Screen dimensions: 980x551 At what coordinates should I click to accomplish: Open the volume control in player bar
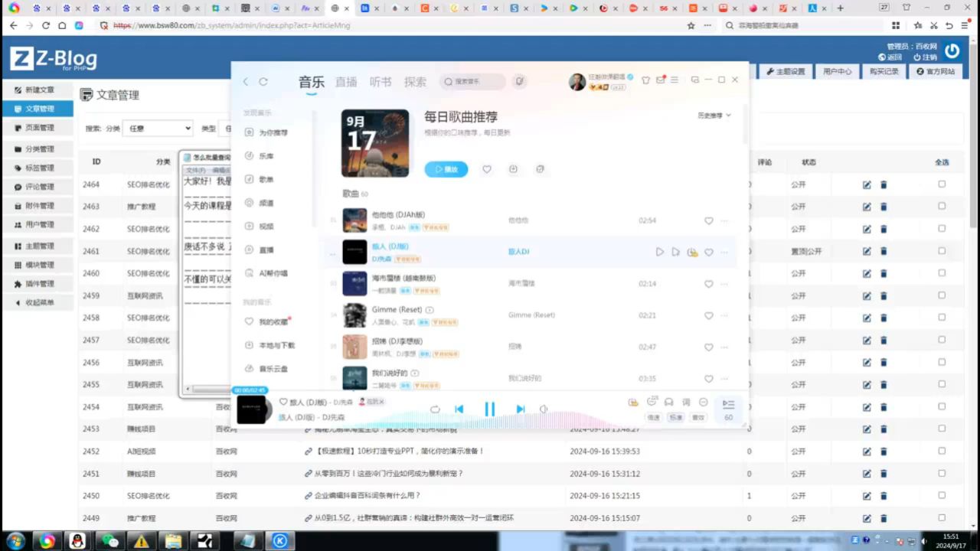click(x=544, y=409)
